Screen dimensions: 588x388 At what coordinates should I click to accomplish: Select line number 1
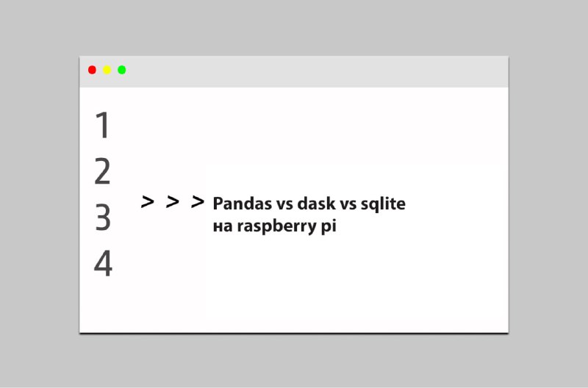pyautogui.click(x=102, y=125)
